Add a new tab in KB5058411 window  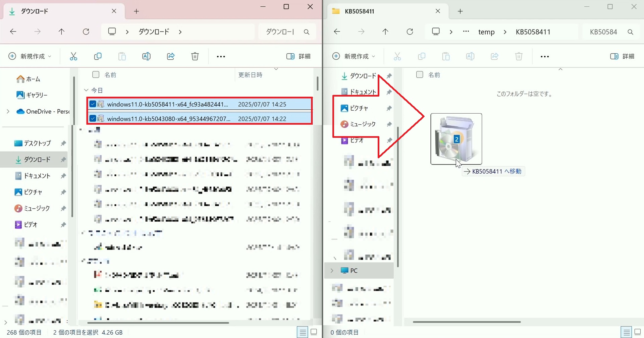pos(460,11)
